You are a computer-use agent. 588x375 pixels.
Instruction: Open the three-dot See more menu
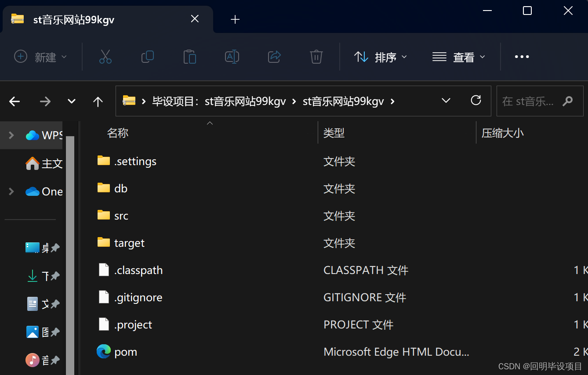522,57
